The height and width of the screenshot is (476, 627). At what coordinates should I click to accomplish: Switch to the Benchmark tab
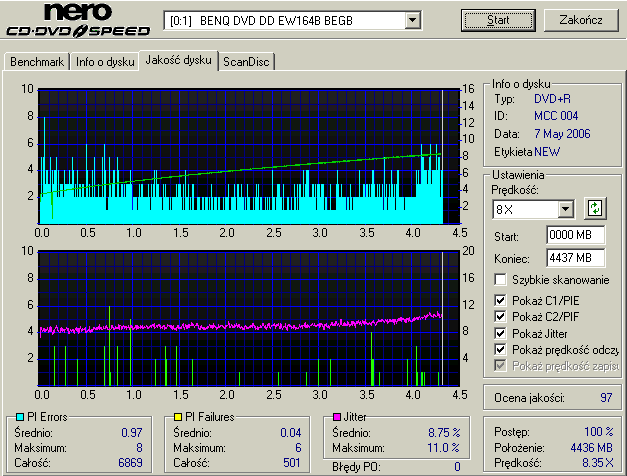pos(37,62)
